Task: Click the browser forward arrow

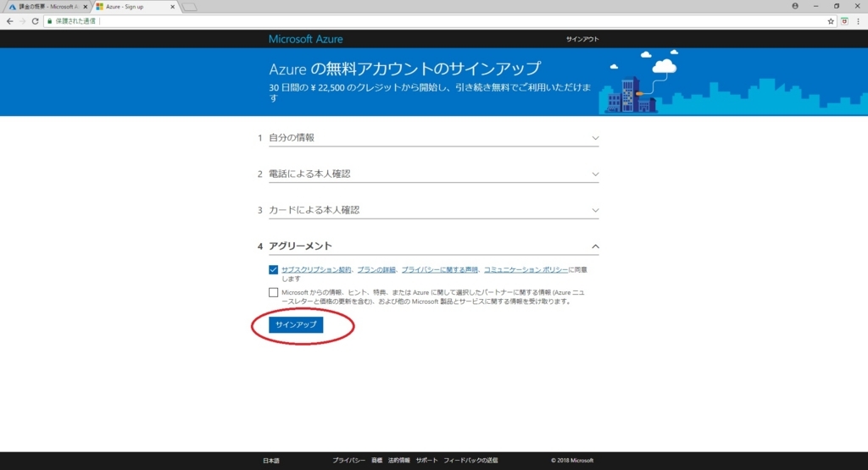Action: coord(23,21)
